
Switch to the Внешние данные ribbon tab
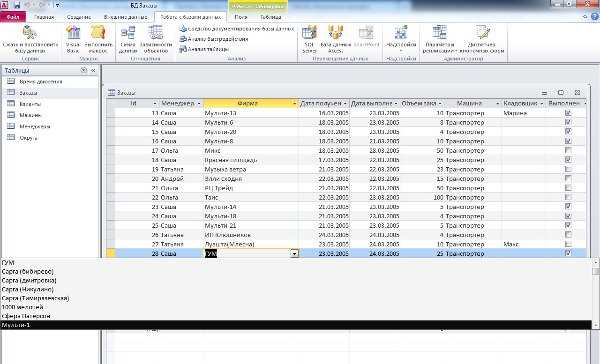click(126, 17)
